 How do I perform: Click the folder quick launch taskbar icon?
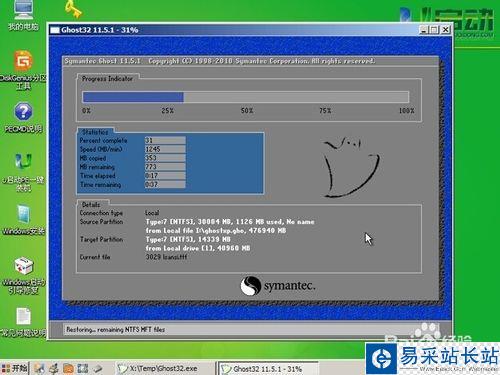pos(68,368)
